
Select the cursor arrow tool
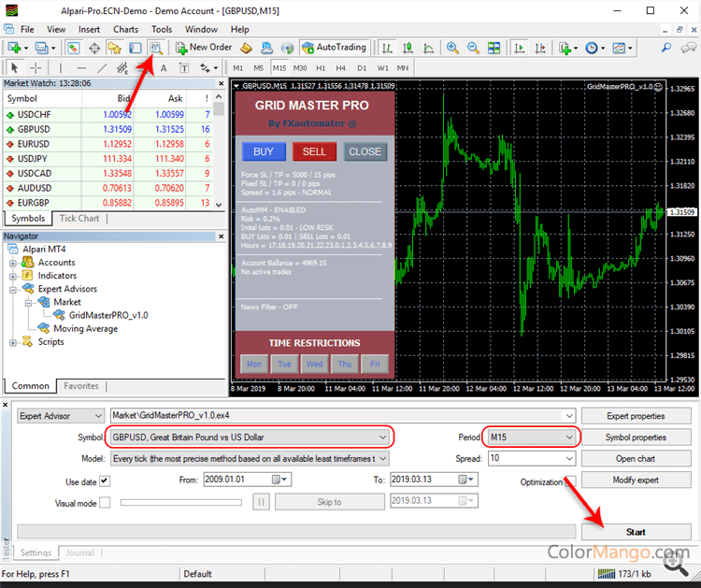tap(14, 68)
